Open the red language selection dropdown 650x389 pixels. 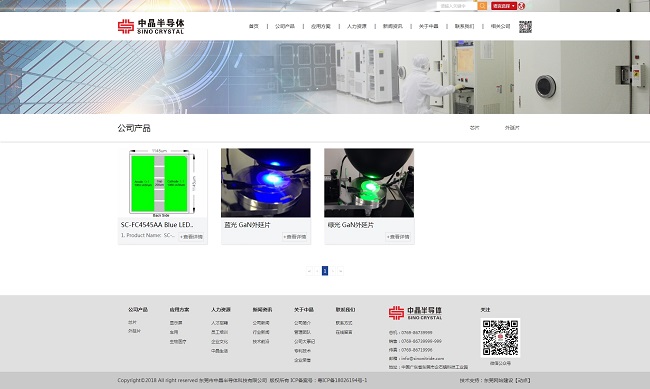tap(504, 6)
